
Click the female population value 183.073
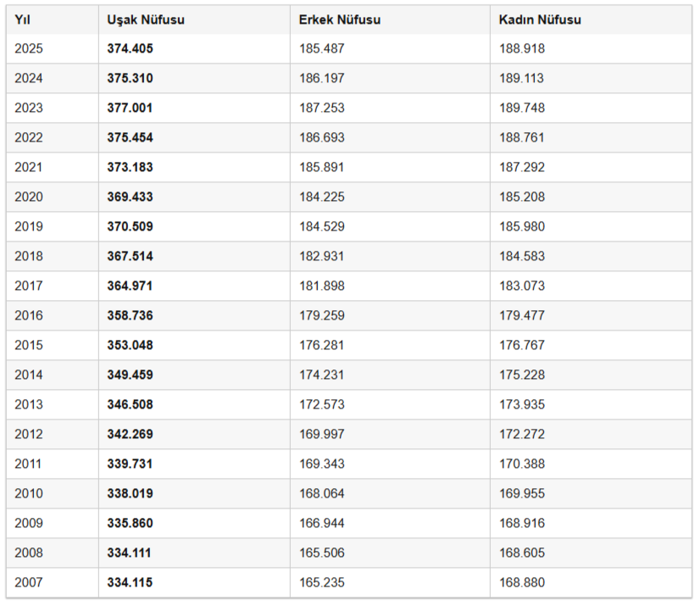point(522,286)
